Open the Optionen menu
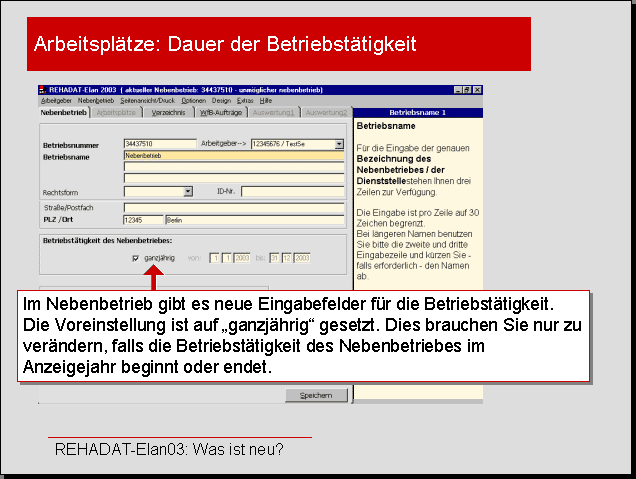The image size is (636, 479). point(194,101)
